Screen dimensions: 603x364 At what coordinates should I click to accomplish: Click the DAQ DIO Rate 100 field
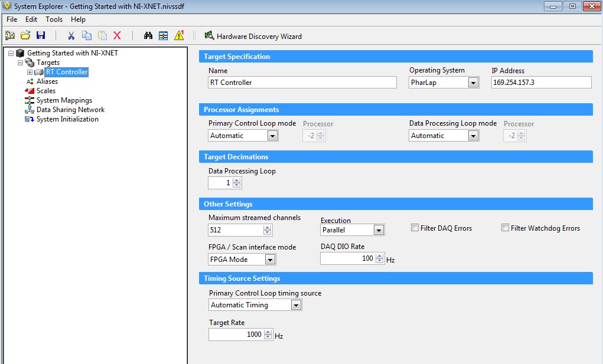pyautogui.click(x=348, y=258)
